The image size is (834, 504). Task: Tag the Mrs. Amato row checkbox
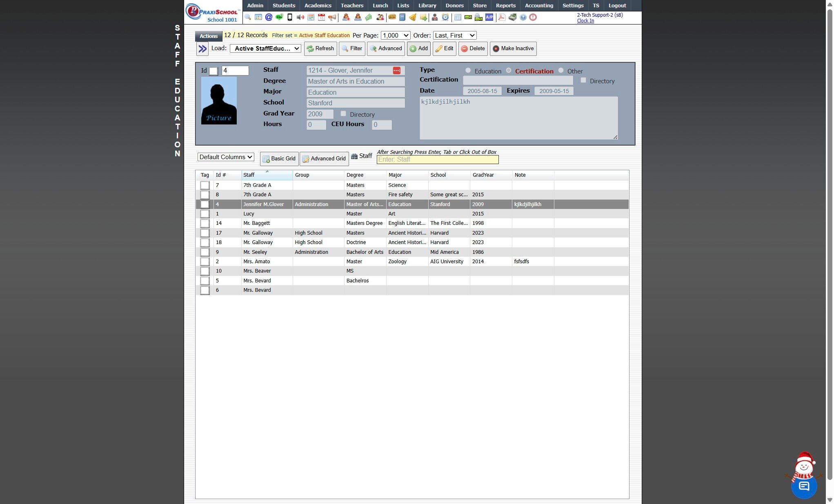[x=205, y=262]
